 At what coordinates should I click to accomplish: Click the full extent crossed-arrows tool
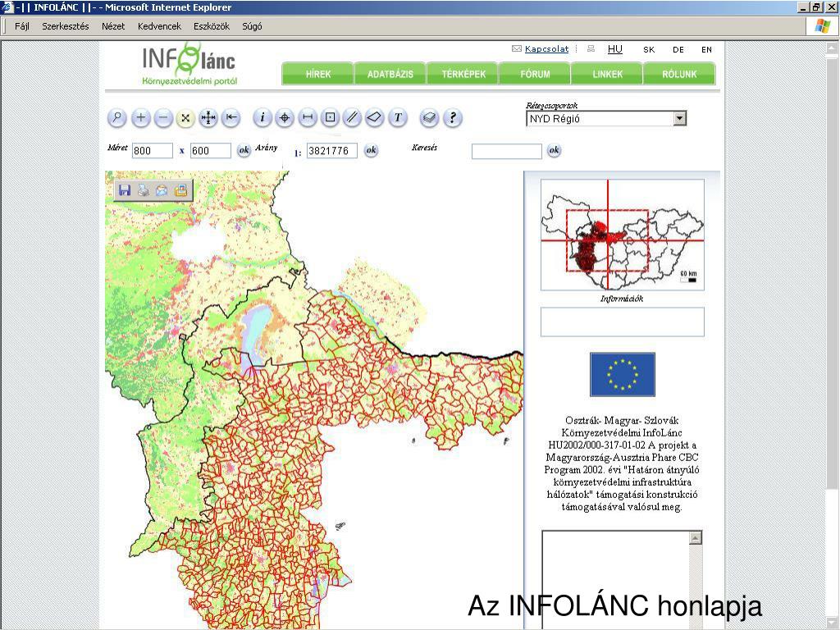click(185, 118)
